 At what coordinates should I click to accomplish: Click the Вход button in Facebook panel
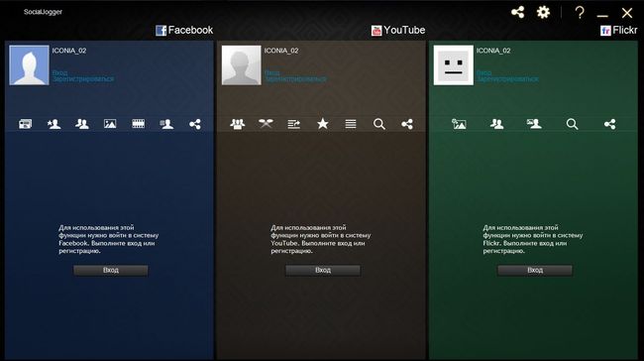click(x=111, y=270)
